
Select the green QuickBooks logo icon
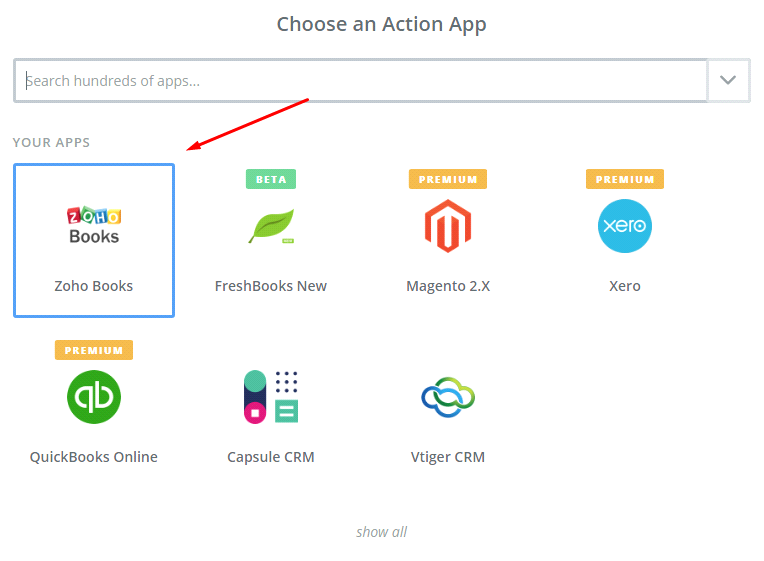[94, 397]
